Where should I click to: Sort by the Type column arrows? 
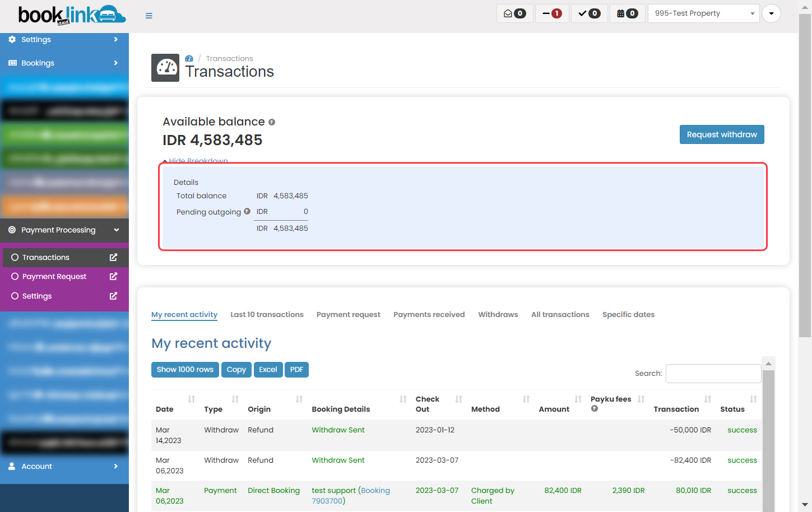click(x=235, y=399)
